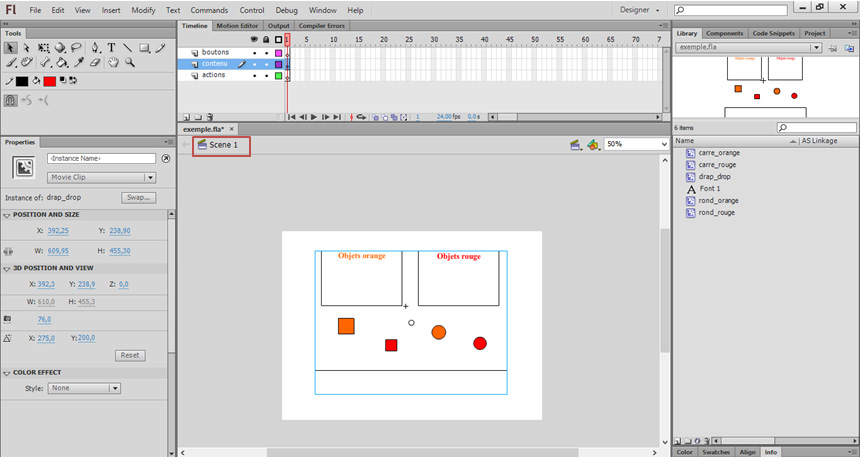863x457 pixels.
Task: Select the Text tool
Action: point(112,47)
